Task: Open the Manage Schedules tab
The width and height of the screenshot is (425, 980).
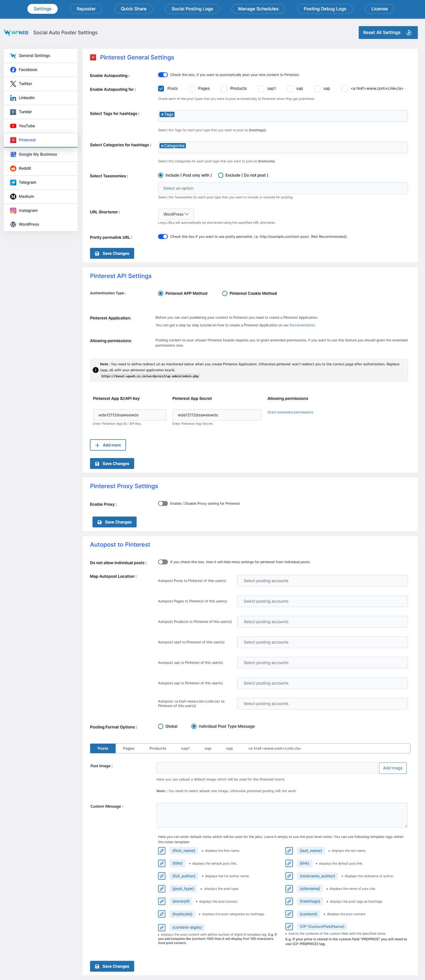Action: pos(258,9)
